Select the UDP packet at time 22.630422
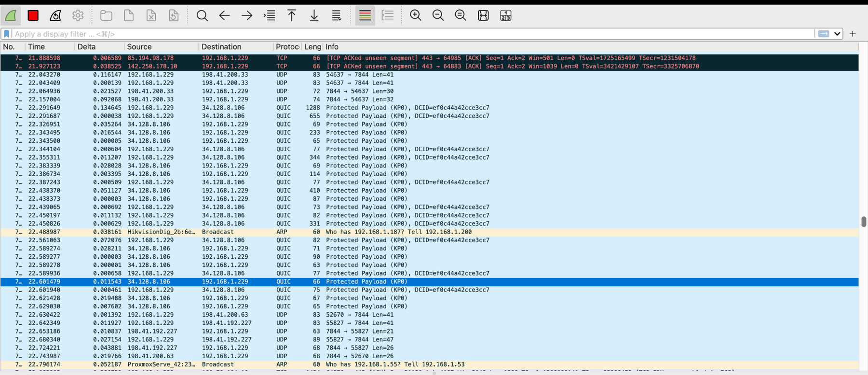The image size is (868, 375). coord(429,315)
